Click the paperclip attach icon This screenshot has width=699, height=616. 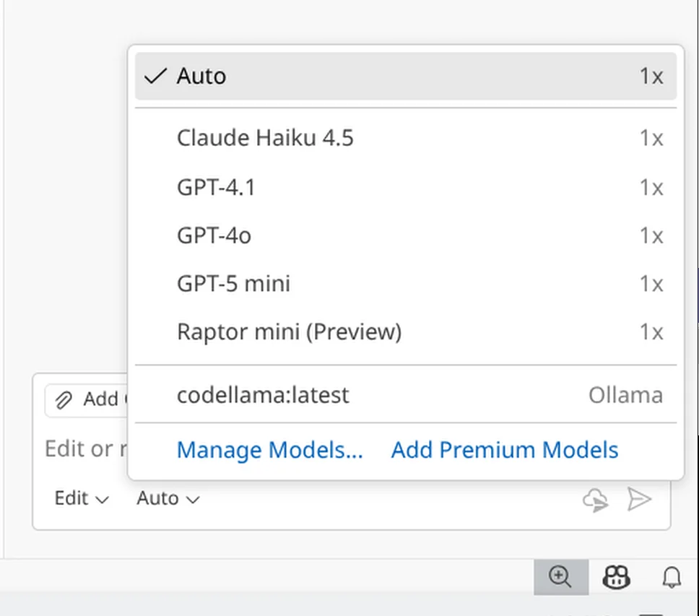pos(64,400)
